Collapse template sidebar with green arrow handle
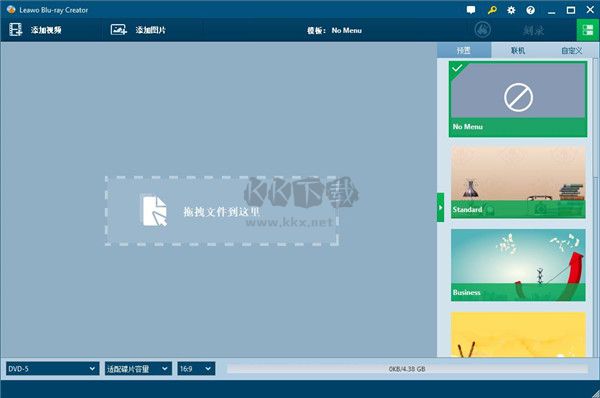 (440, 207)
